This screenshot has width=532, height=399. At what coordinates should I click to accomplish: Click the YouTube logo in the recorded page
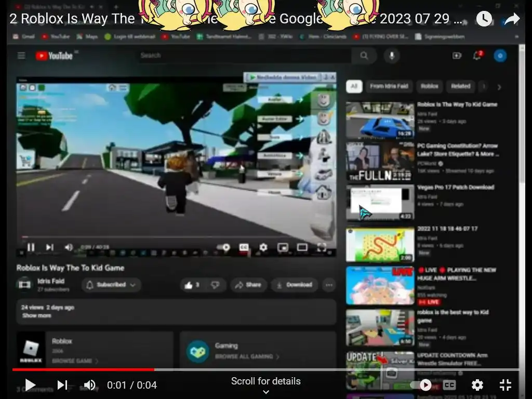(x=54, y=56)
